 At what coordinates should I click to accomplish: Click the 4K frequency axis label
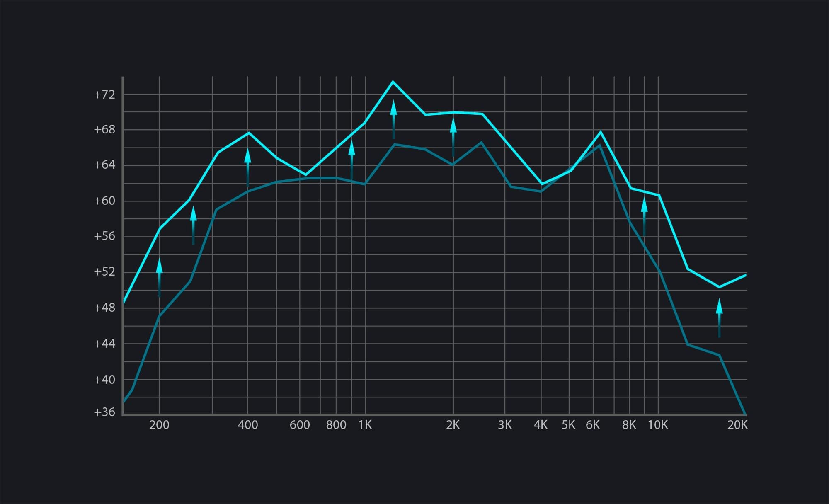pos(541,425)
